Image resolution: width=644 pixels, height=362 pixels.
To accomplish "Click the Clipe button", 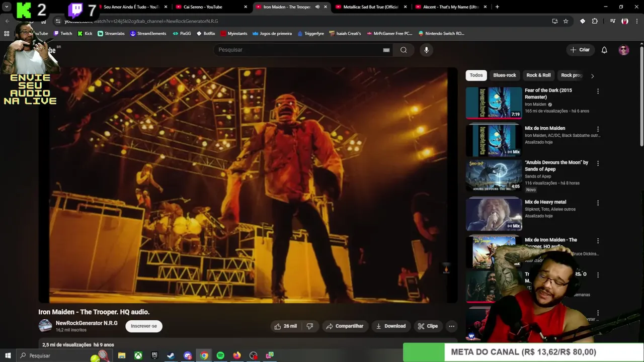I will 428,326.
